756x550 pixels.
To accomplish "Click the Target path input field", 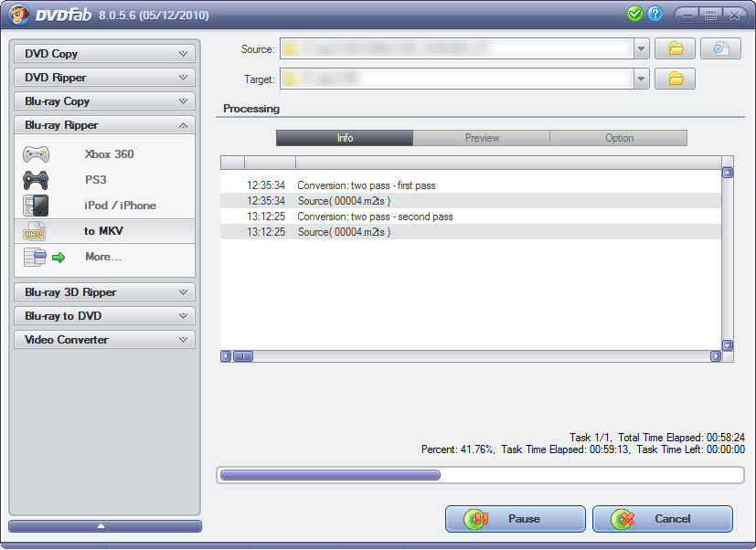I will (456, 79).
